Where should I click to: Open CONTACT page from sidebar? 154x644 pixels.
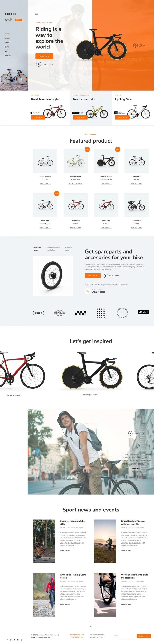pos(9,56)
